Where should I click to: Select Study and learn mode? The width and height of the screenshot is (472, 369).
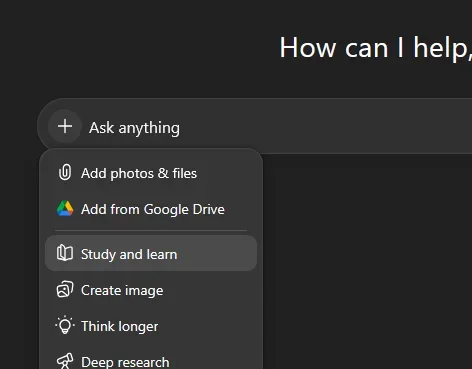151,253
